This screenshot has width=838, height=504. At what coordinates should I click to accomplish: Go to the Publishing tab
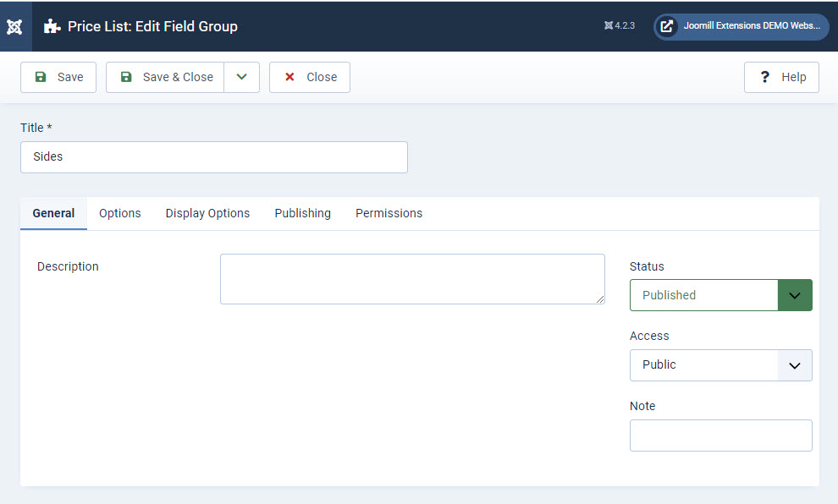pyautogui.click(x=302, y=213)
